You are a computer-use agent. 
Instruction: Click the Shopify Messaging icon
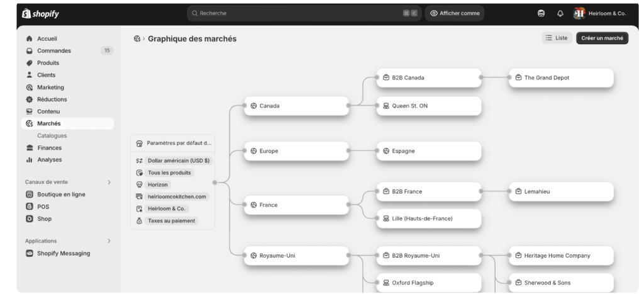click(29, 253)
